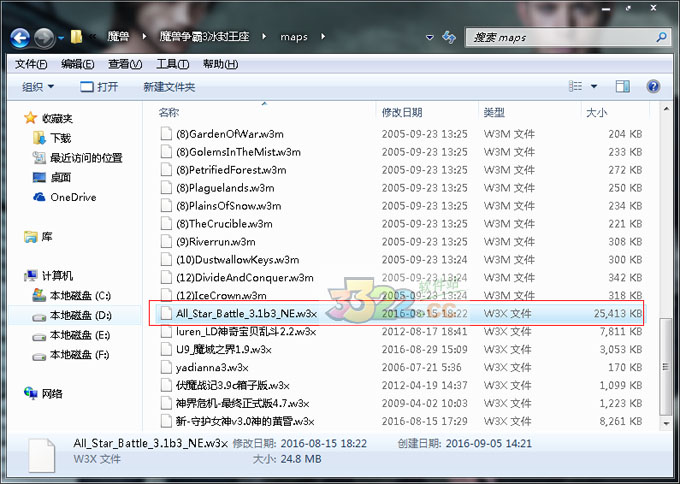Screen dimensions: 680x484
Task: Click the refresh icon beside address bar
Action: [448, 38]
